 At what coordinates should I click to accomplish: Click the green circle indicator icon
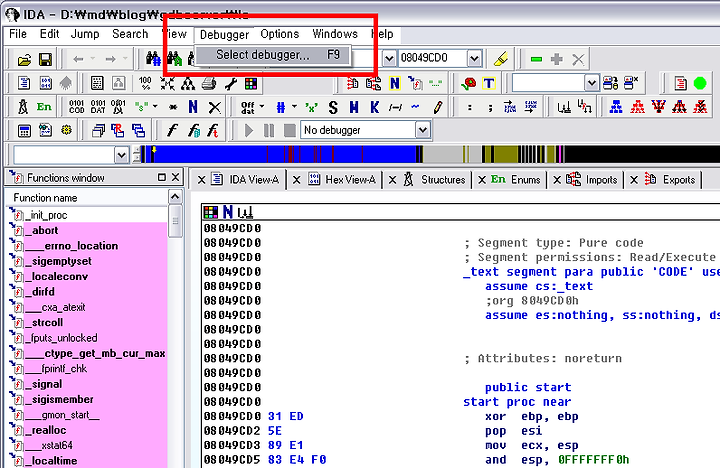click(x=700, y=83)
